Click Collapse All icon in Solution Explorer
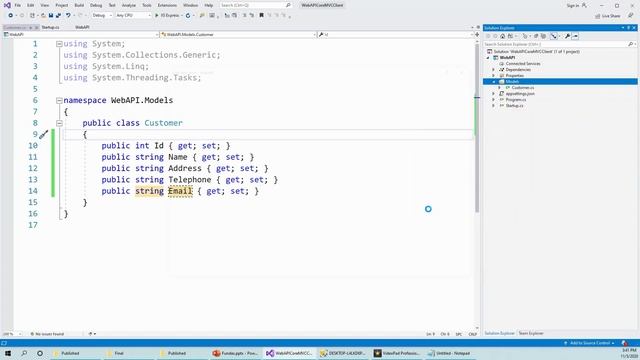640x360 pixels. pyautogui.click(x=536, y=36)
